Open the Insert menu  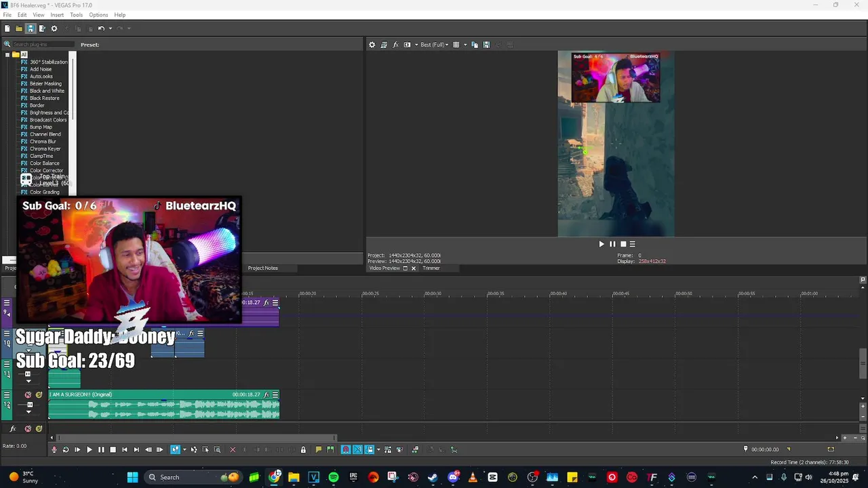coord(57,15)
